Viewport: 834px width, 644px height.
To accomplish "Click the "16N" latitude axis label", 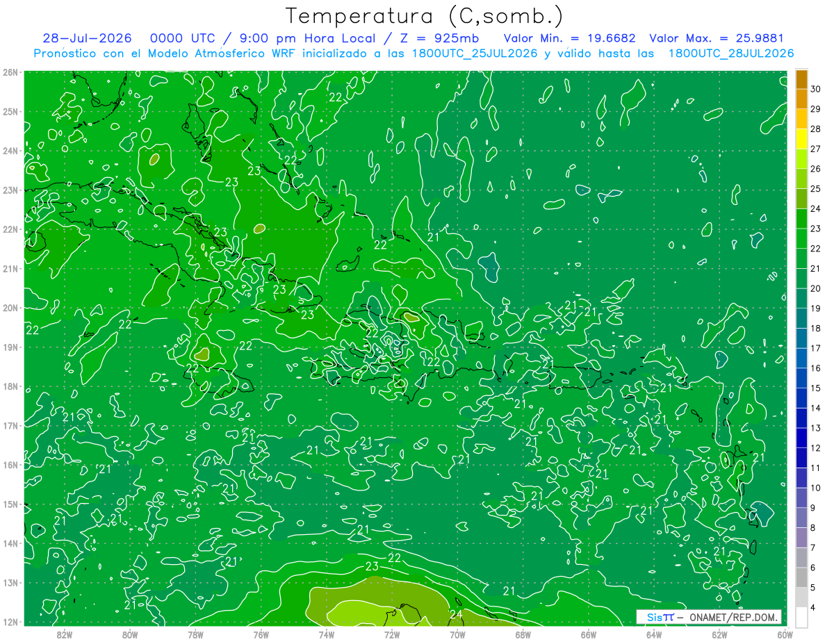I will (10, 465).
